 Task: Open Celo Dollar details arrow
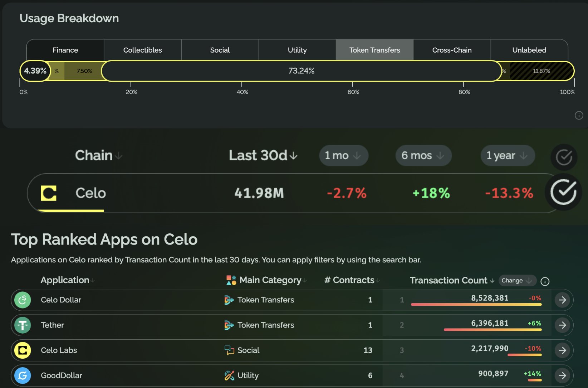pyautogui.click(x=562, y=300)
